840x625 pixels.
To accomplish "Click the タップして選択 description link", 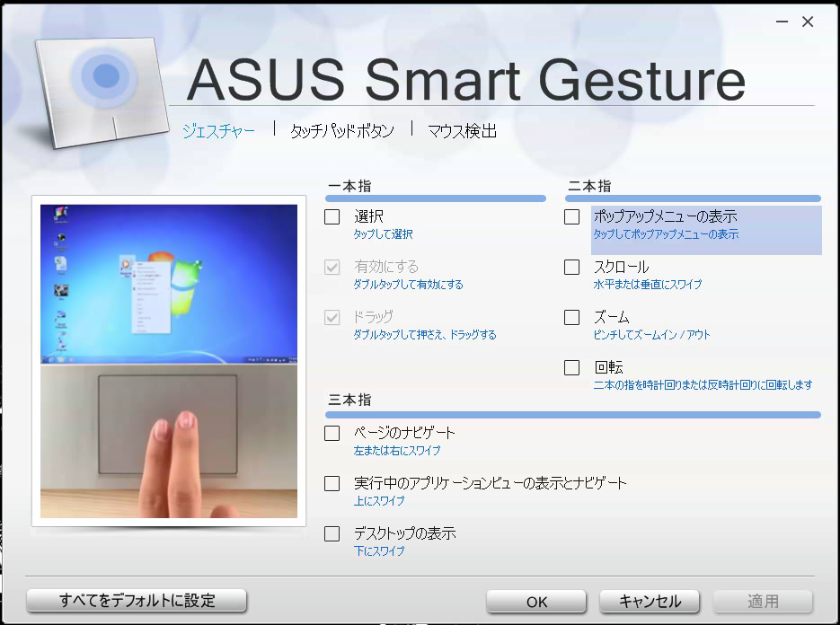I will pyautogui.click(x=384, y=234).
